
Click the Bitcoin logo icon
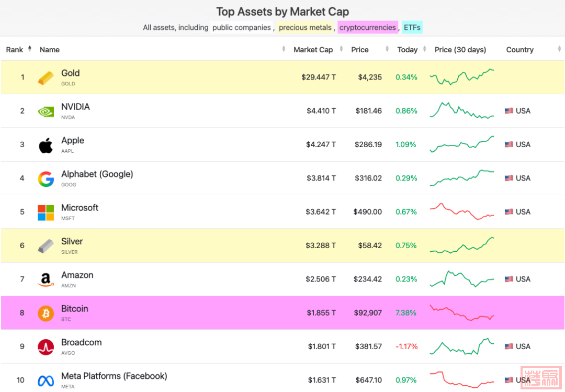click(x=46, y=313)
